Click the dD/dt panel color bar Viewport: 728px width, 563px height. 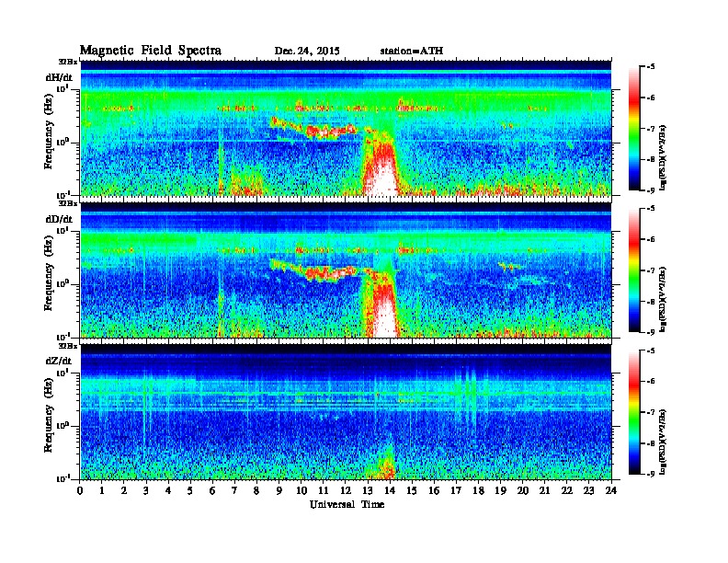coord(634,270)
